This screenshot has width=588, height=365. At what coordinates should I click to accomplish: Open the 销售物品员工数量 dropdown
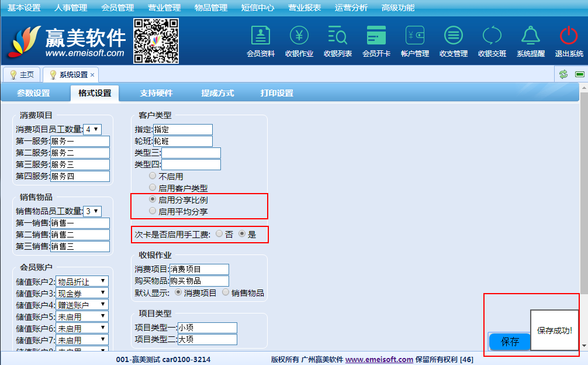[x=92, y=211]
